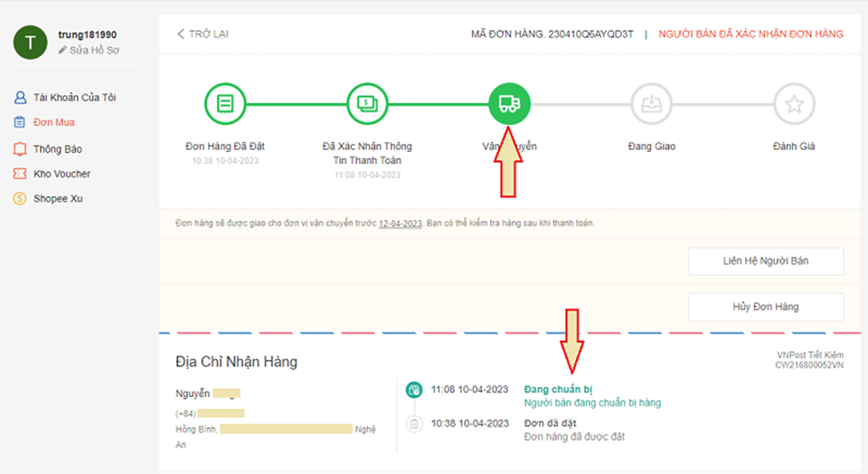This screenshot has height=474, width=868.
Task: Click the Shopee Xu coin icon
Action: (20, 198)
